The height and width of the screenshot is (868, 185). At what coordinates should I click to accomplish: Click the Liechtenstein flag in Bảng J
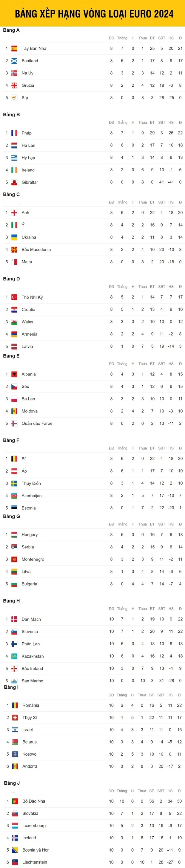15,862
